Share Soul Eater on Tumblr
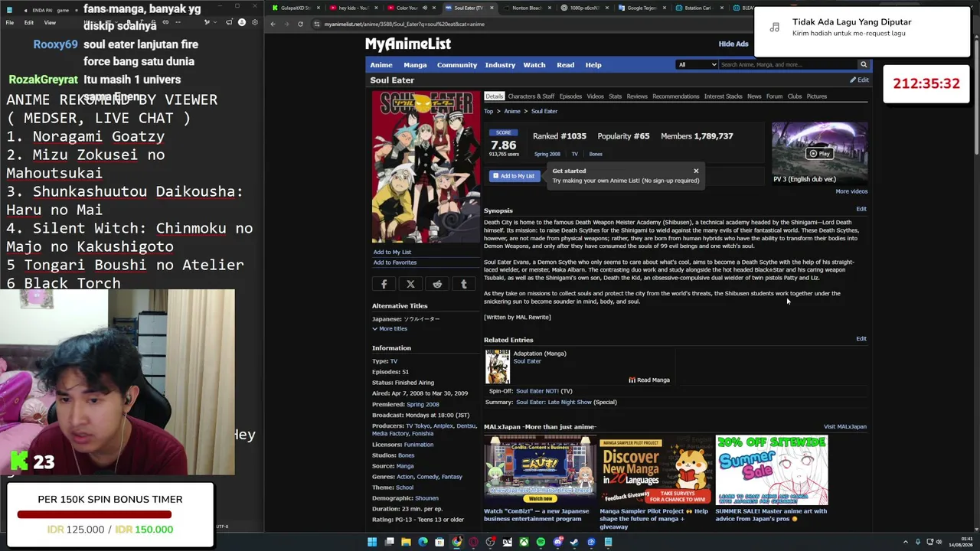This screenshot has width=980, height=551. [x=464, y=284]
